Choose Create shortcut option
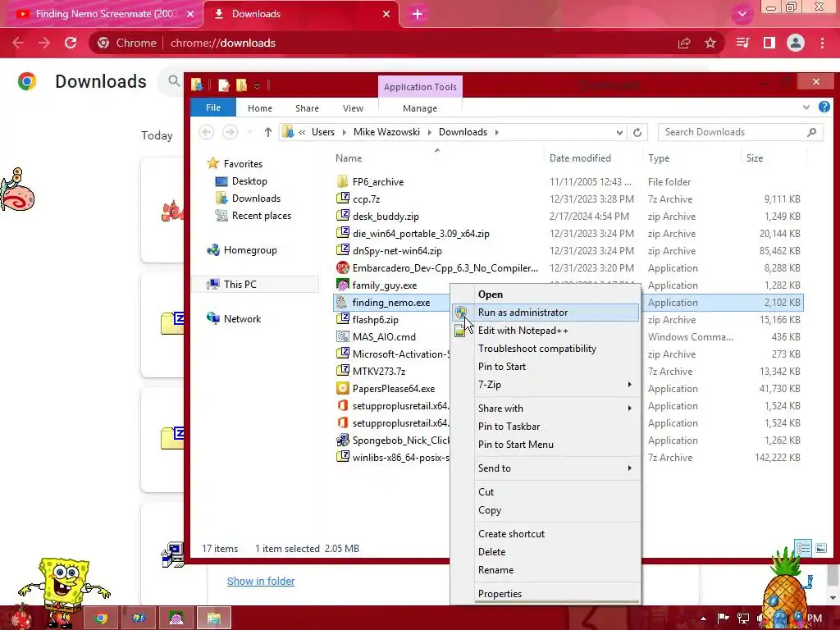Screen dimensions: 840x630 click(x=546, y=533)
